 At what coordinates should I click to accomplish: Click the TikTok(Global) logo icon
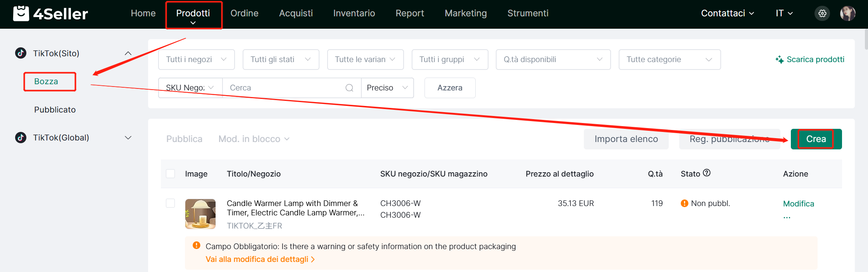[21, 138]
